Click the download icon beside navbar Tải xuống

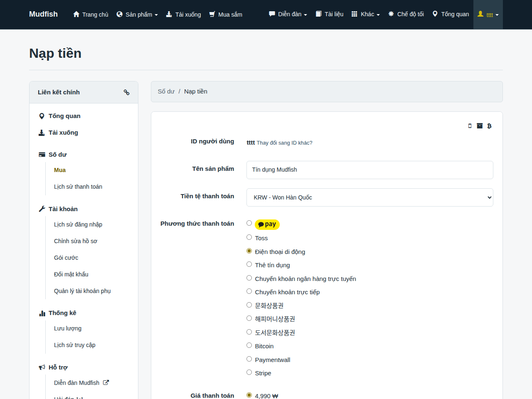pos(169,14)
